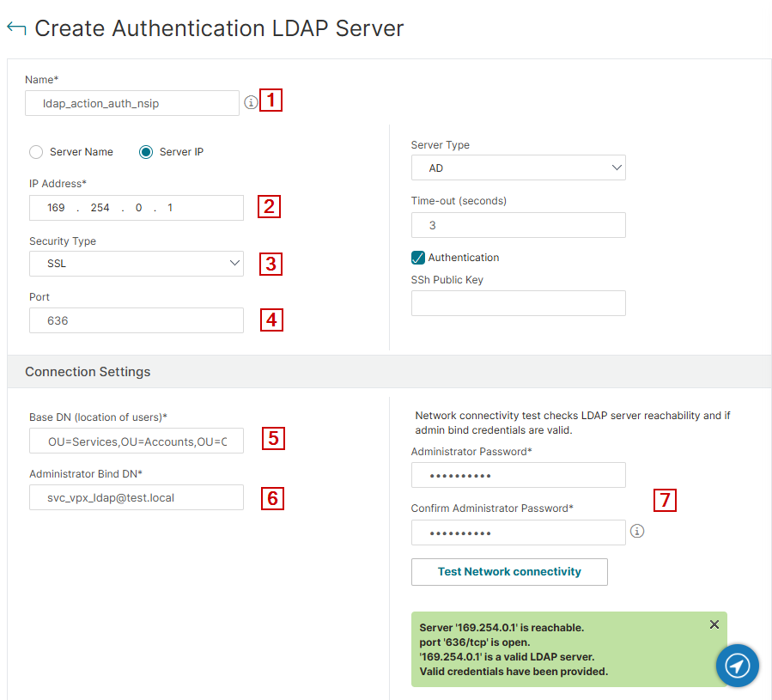Click the back arrow beside the page title
The height and width of the screenshot is (700, 772).
tap(16, 28)
